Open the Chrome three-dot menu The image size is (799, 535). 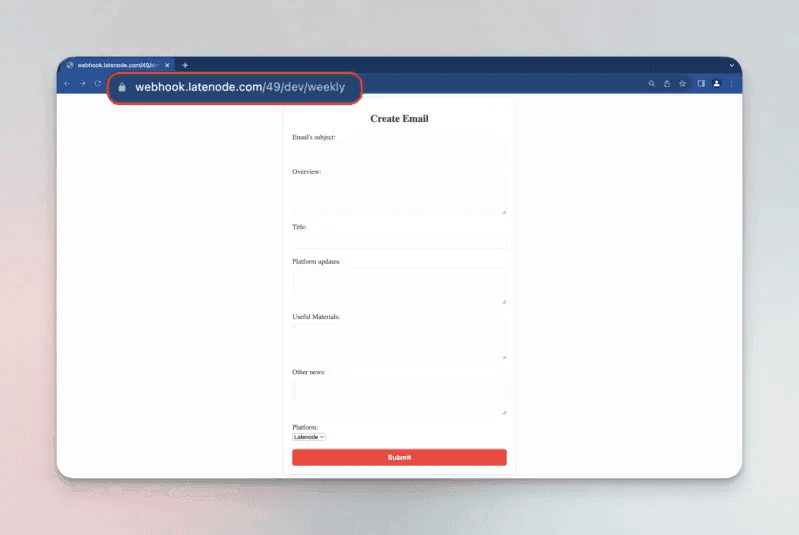(x=731, y=84)
